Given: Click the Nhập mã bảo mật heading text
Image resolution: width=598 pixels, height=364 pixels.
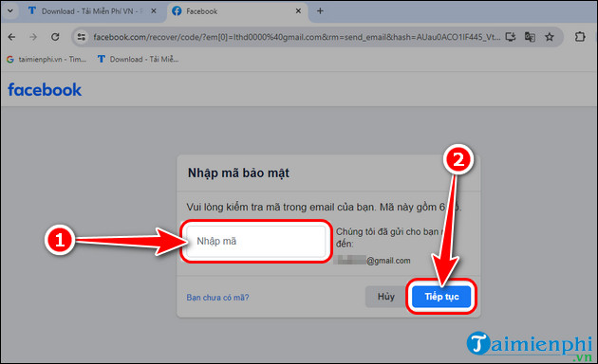Looking at the screenshot, I should 238,173.
